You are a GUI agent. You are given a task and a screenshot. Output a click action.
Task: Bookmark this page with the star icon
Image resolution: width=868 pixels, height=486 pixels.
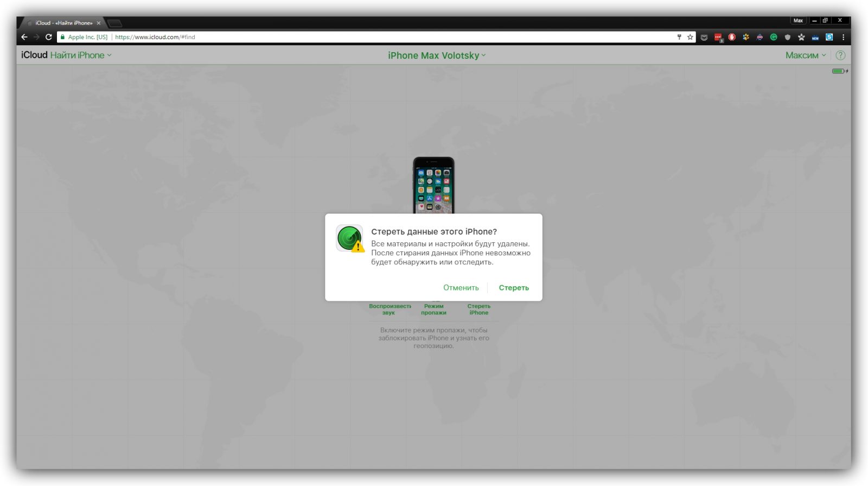click(690, 37)
